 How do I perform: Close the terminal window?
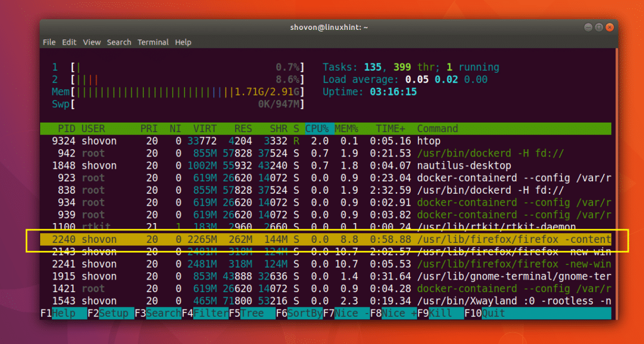point(610,28)
